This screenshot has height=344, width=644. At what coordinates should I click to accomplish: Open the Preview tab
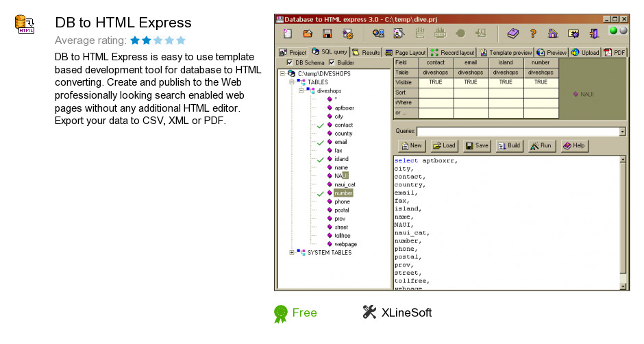click(x=552, y=52)
